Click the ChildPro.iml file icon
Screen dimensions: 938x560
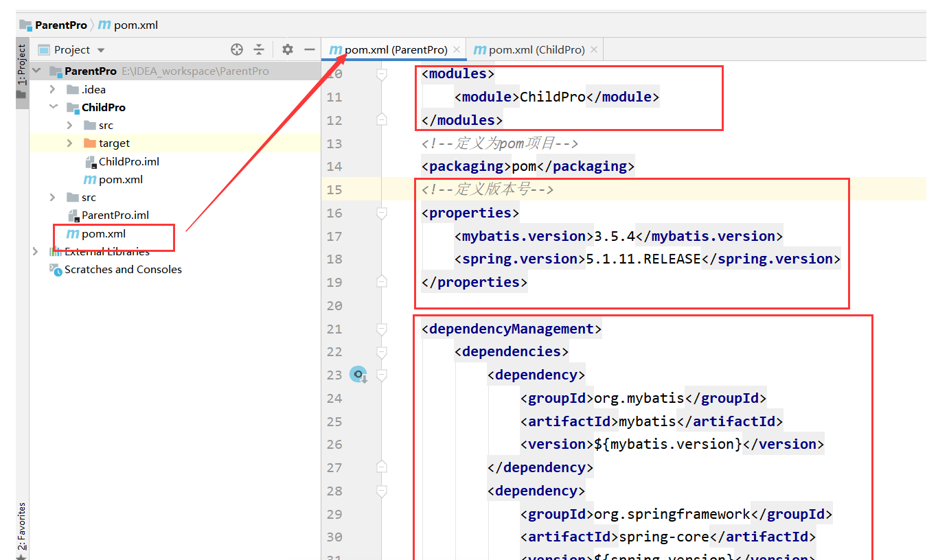coord(91,162)
